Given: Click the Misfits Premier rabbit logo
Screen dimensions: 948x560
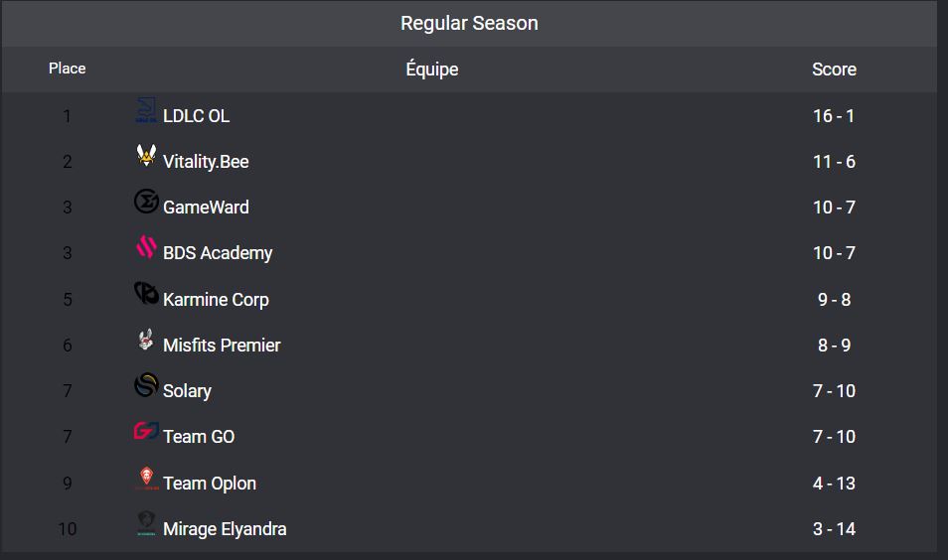Looking at the screenshot, I should point(146,341).
